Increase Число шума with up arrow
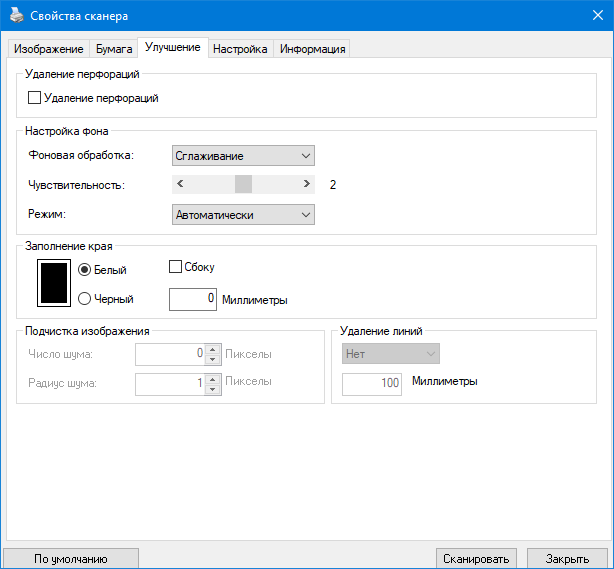 (x=213, y=349)
